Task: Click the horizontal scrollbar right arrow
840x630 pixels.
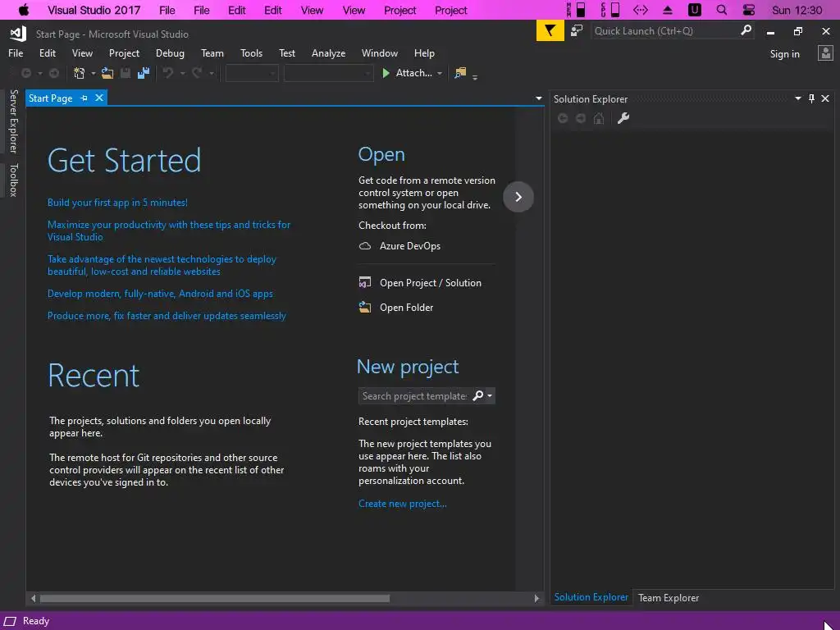Action: pos(536,598)
